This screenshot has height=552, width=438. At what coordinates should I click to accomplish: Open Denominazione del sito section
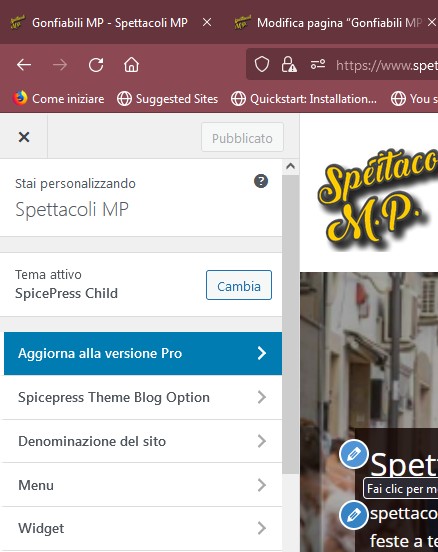[x=142, y=441]
